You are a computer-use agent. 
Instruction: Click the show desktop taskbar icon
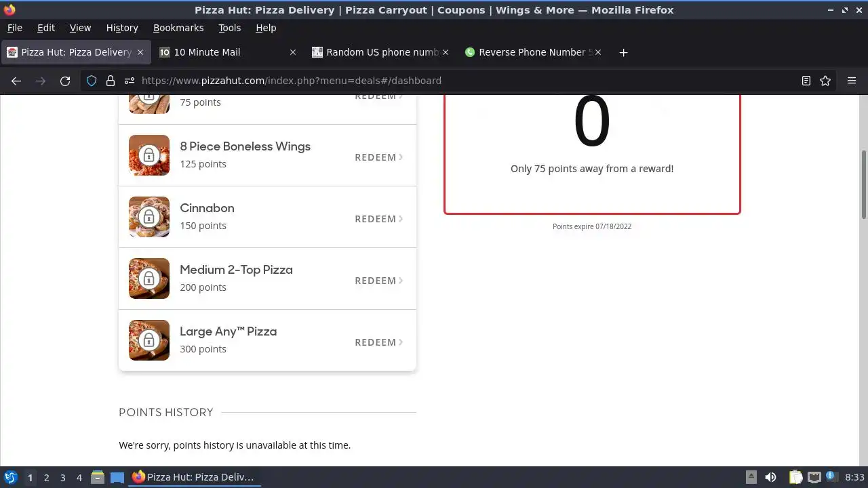coord(117,477)
